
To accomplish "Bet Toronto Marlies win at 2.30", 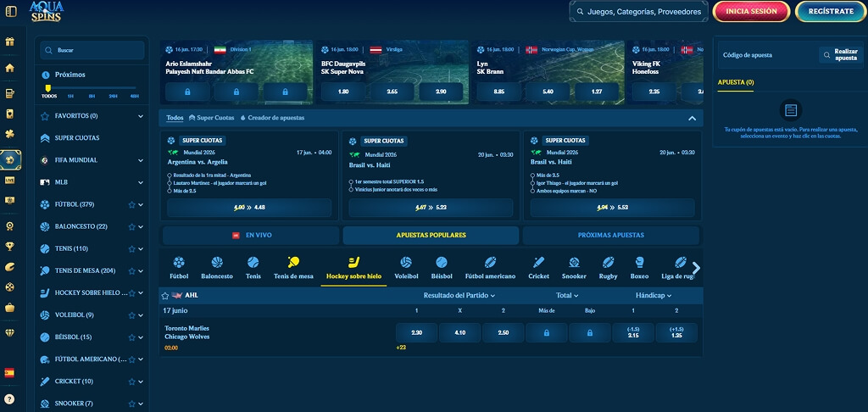I will [x=417, y=333].
